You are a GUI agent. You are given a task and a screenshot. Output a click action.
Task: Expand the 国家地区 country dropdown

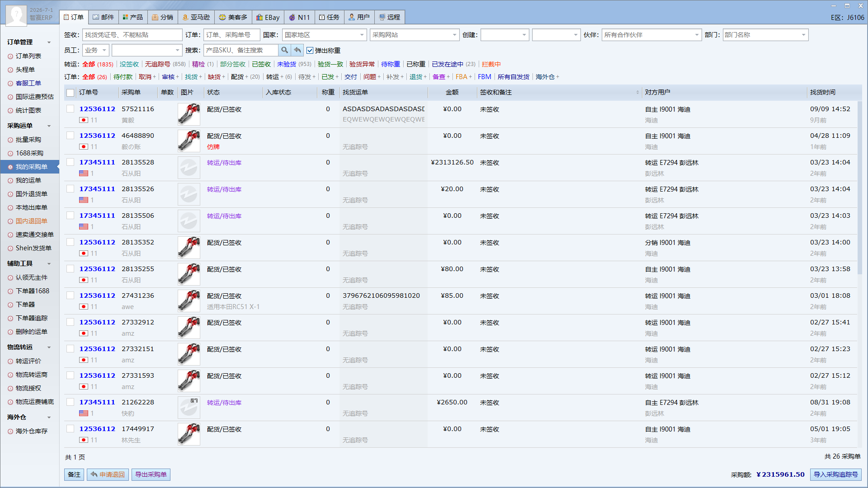[x=362, y=35]
